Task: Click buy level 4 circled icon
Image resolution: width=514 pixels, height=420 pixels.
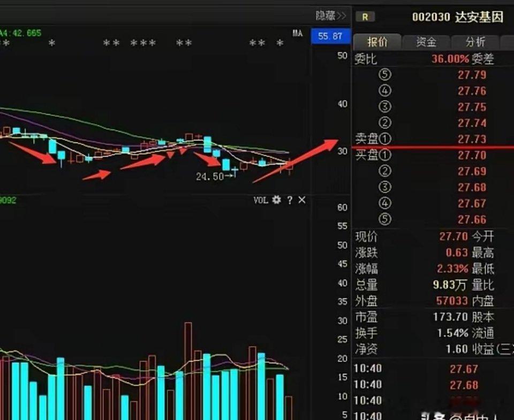Action: coord(385,203)
